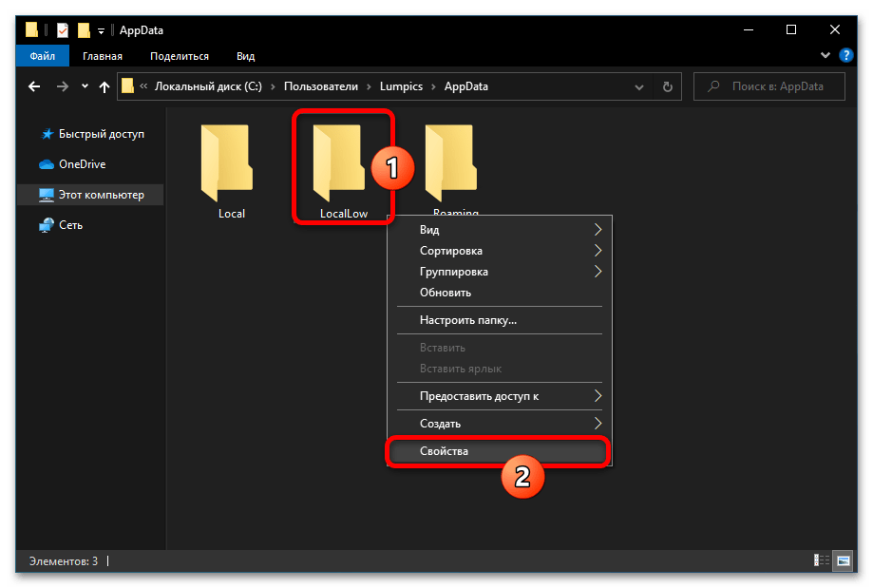Open the Roaming folder
The width and height of the screenshot is (873, 588).
tap(455, 161)
